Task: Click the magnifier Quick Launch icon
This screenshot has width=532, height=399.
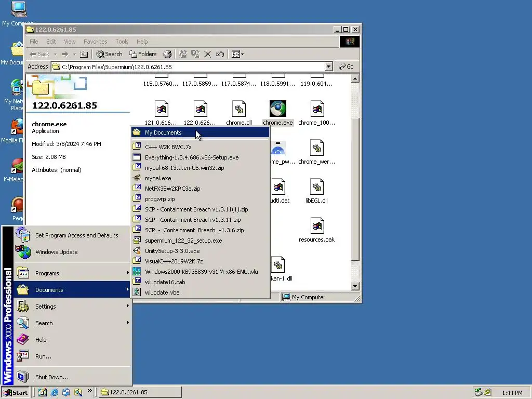Action: point(78,392)
